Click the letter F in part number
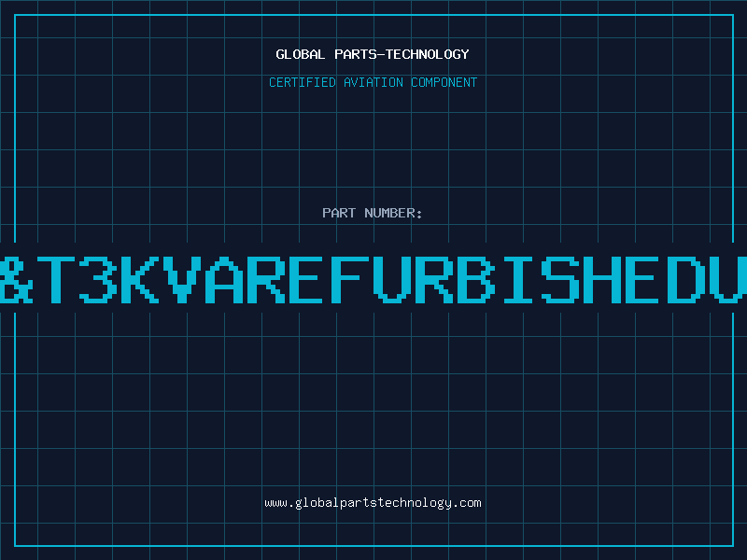The width and height of the screenshot is (747, 560). 350,280
